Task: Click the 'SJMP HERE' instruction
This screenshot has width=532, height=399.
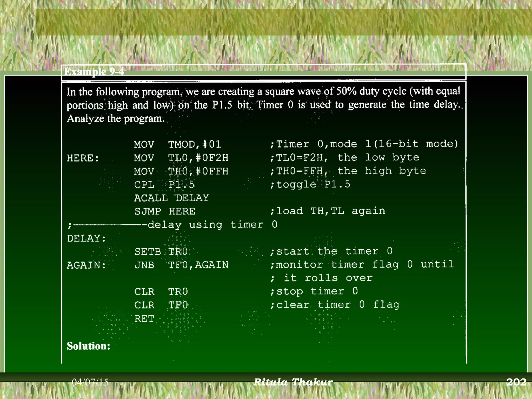Action: pyautogui.click(x=165, y=211)
